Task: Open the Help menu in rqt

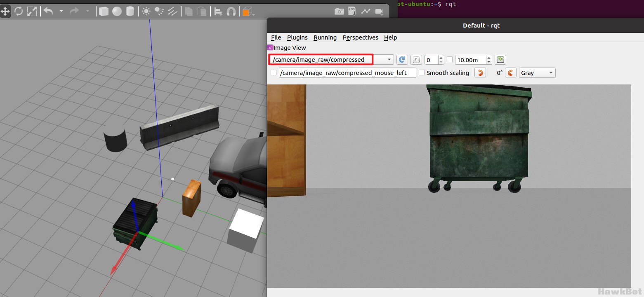Action: 391,37
